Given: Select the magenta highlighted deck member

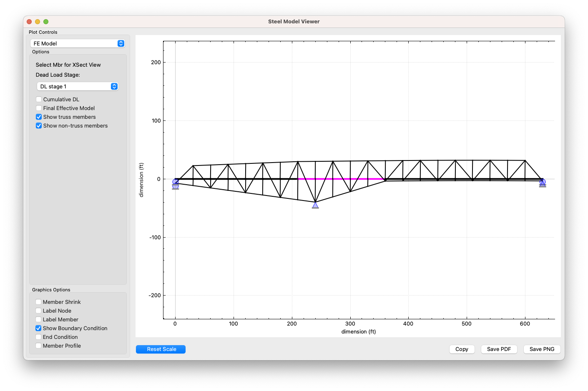Looking at the screenshot, I should (341, 179).
